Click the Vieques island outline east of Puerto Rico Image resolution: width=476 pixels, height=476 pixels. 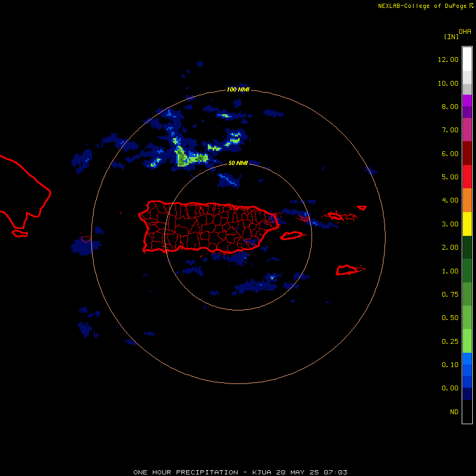tap(291, 235)
